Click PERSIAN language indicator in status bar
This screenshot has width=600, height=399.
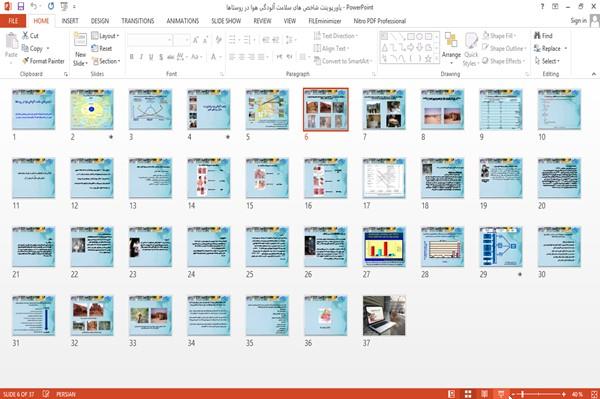66,394
